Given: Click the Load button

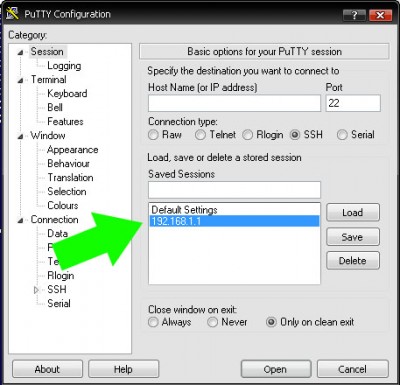Looking at the screenshot, I should coord(353,213).
